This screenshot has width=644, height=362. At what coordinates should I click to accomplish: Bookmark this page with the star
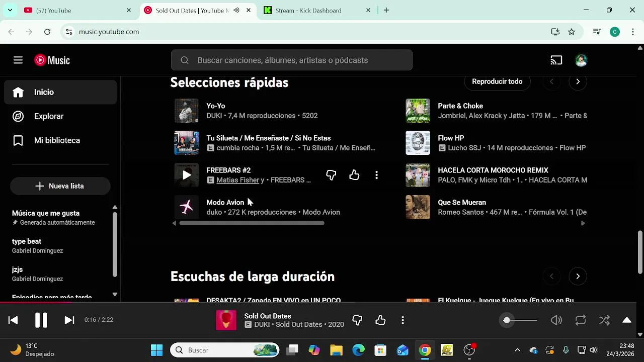tap(572, 32)
